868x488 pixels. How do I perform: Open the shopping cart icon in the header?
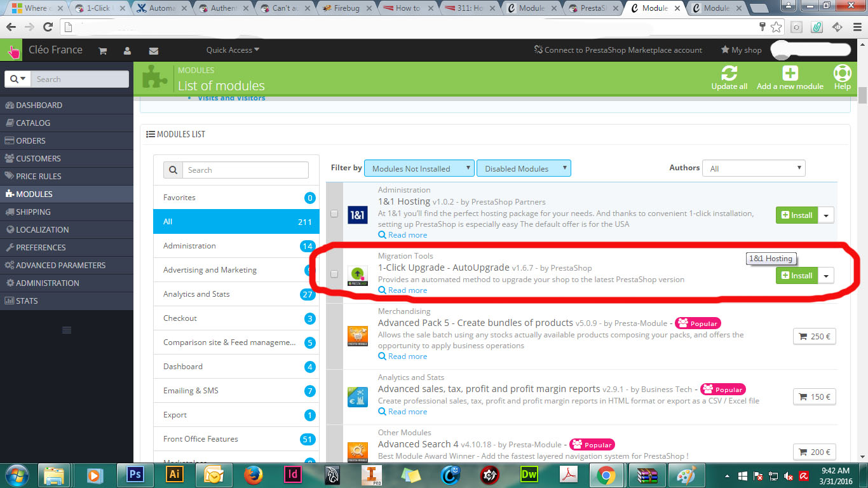click(102, 51)
